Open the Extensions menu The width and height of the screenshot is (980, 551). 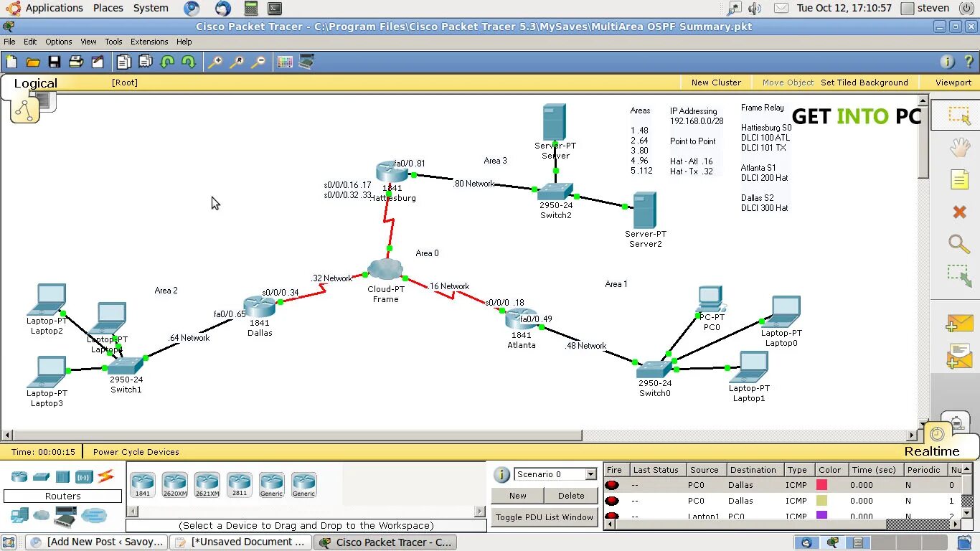(x=149, y=42)
